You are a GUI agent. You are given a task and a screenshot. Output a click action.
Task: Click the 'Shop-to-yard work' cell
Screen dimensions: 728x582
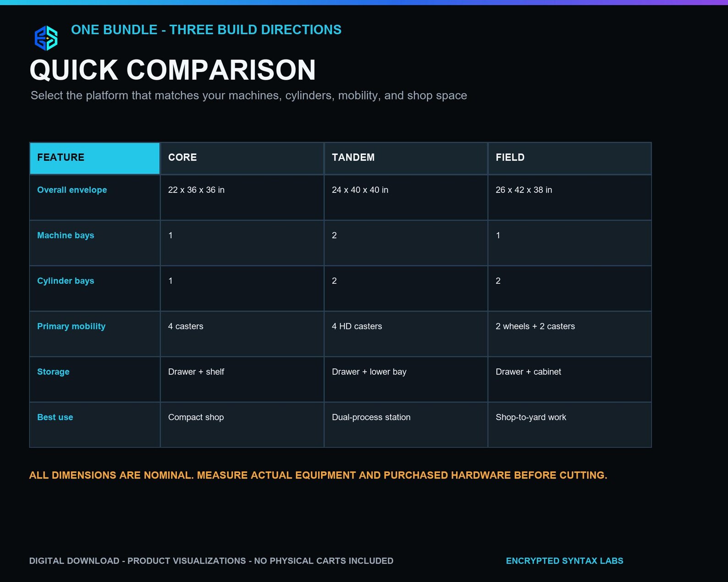coord(570,425)
